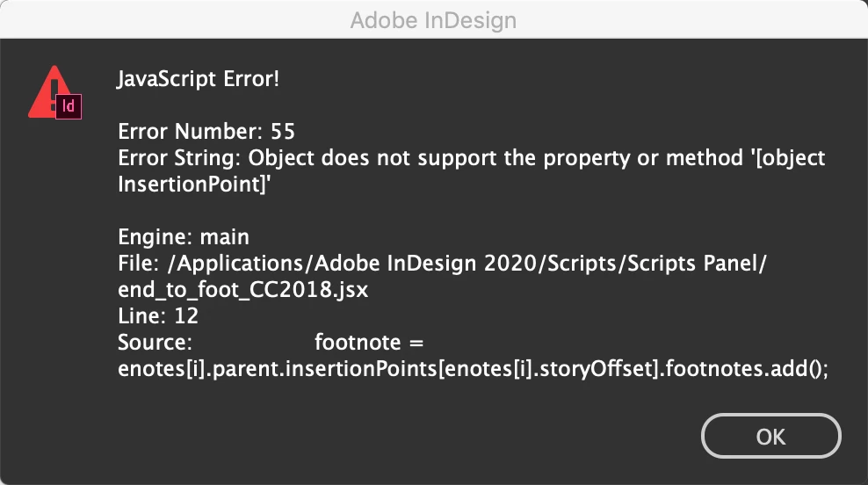This screenshot has height=485, width=868.
Task: Click the Error Number: 55 line
Action: coord(206,133)
